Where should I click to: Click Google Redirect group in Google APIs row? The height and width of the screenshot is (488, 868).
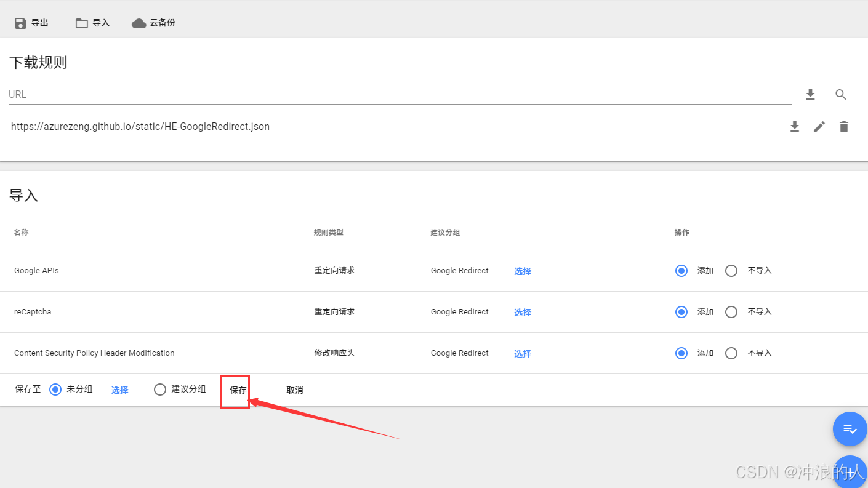460,271
